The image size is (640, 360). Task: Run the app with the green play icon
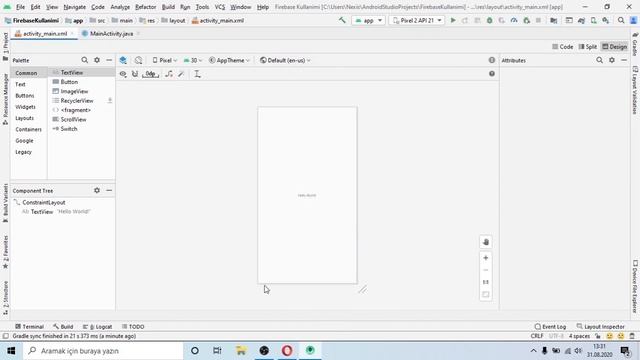coord(453,20)
